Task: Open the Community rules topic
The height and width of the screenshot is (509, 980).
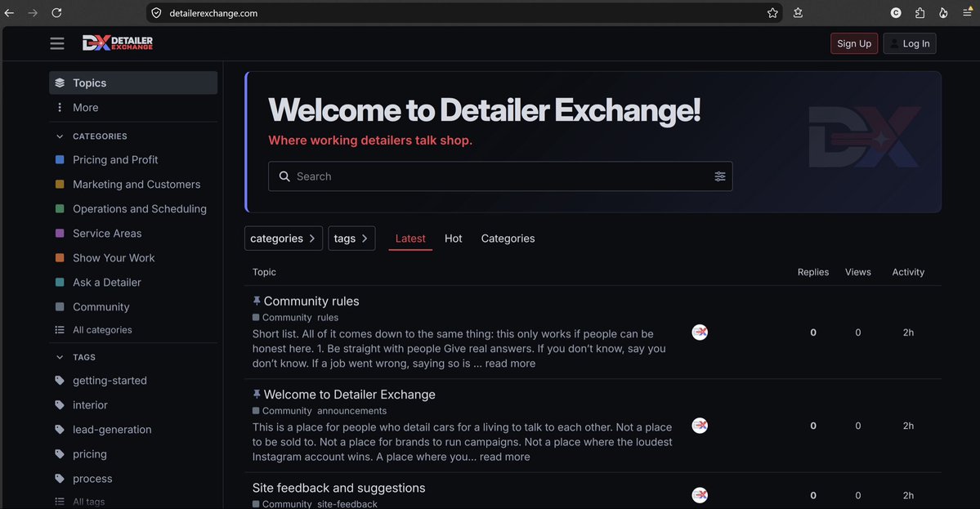Action: pos(311,301)
